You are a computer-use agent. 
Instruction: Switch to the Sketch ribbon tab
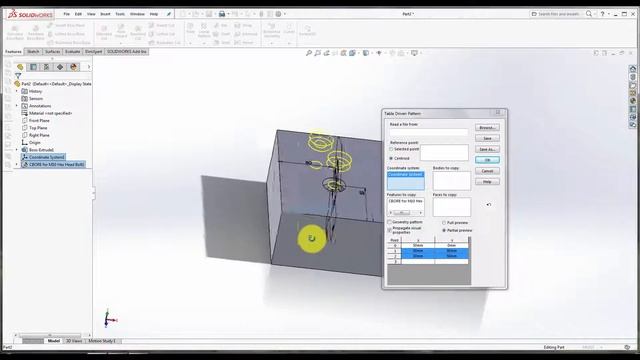click(33, 52)
